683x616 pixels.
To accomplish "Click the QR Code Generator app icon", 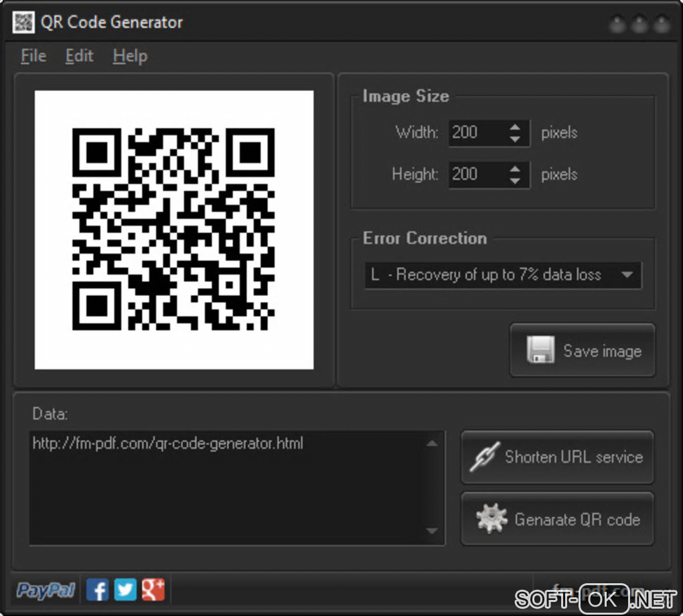I will (23, 22).
